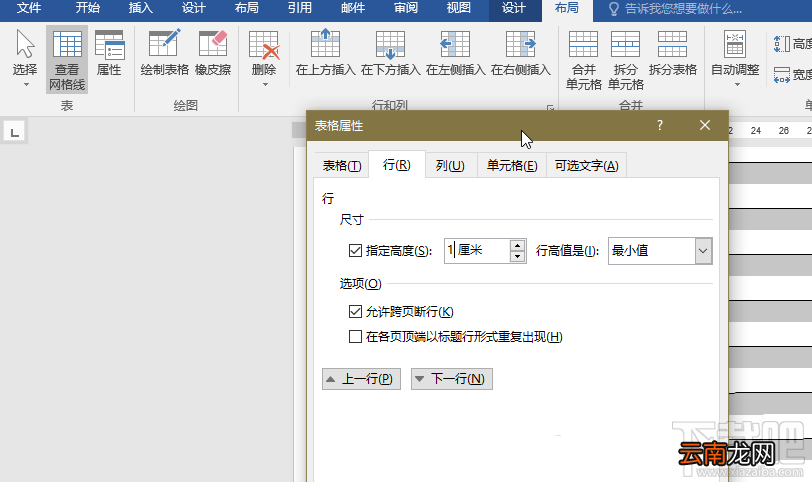Click the Split Table icon
This screenshot has width=812, height=482.
672,44
